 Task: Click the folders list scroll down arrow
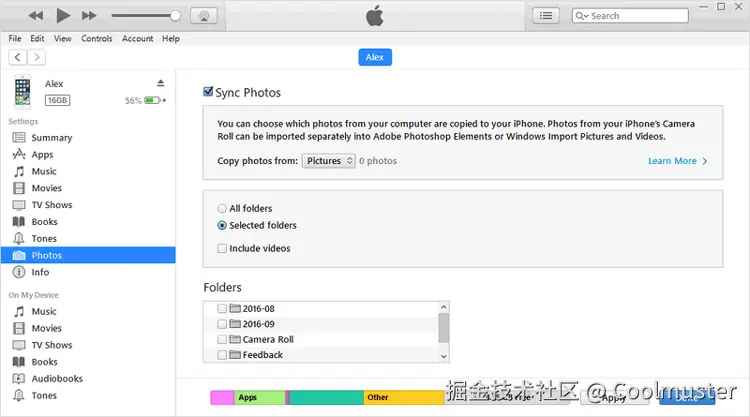tap(443, 356)
